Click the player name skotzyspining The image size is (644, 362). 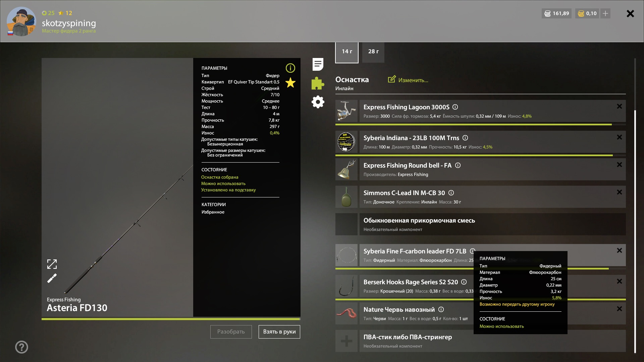pos(69,23)
